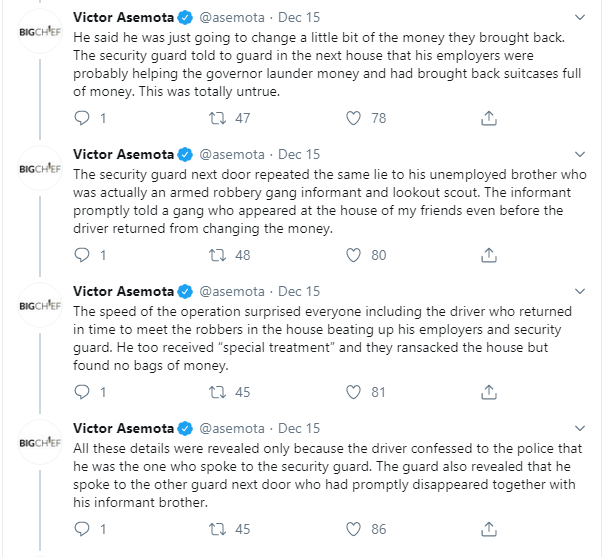This screenshot has height=557, width=614.
Task: Reply to the tweet about changing money
Action: [84, 118]
